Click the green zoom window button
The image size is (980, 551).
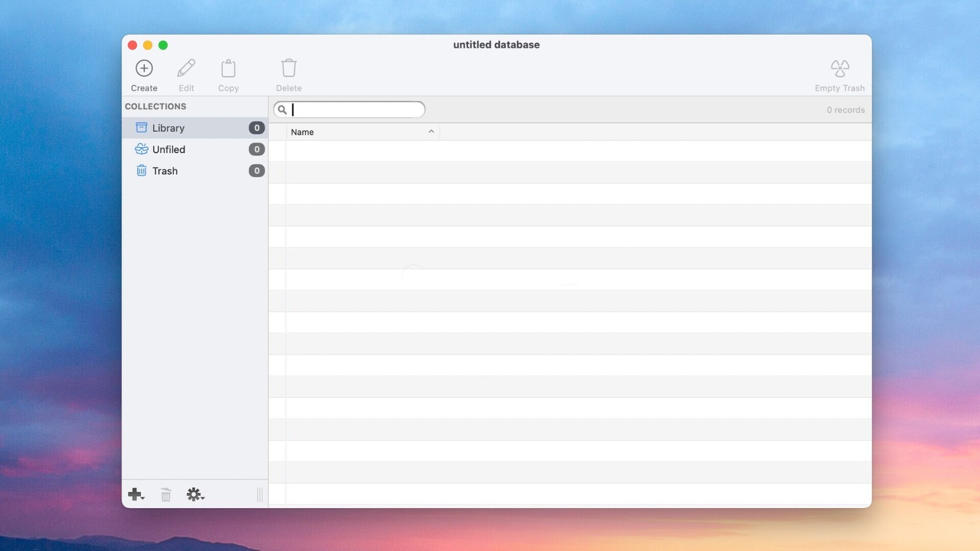point(163,45)
